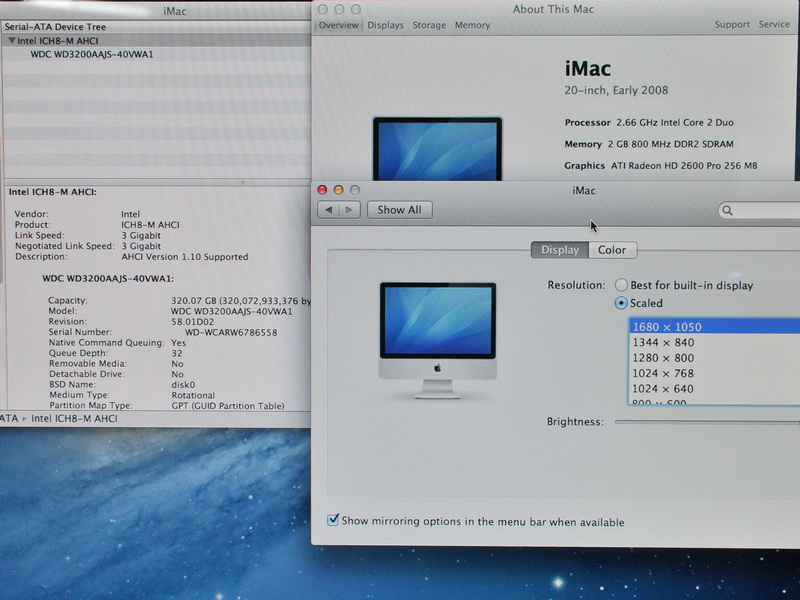Choose 1024 × 640 resolution
Image resolution: width=800 pixels, height=600 pixels.
pyautogui.click(x=714, y=389)
